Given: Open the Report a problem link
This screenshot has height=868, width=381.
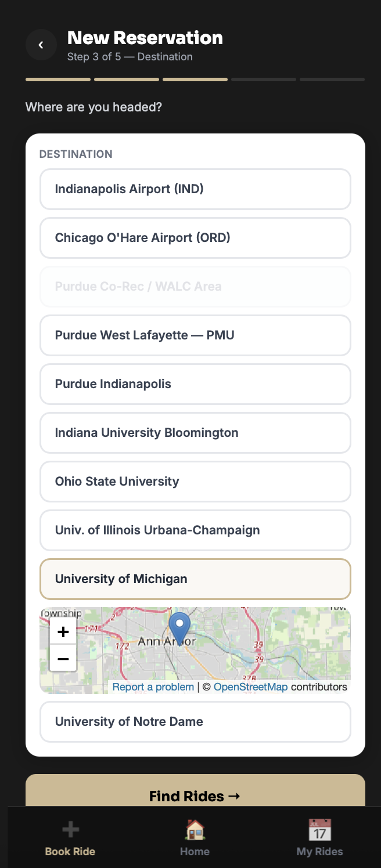Looking at the screenshot, I should click(x=153, y=687).
